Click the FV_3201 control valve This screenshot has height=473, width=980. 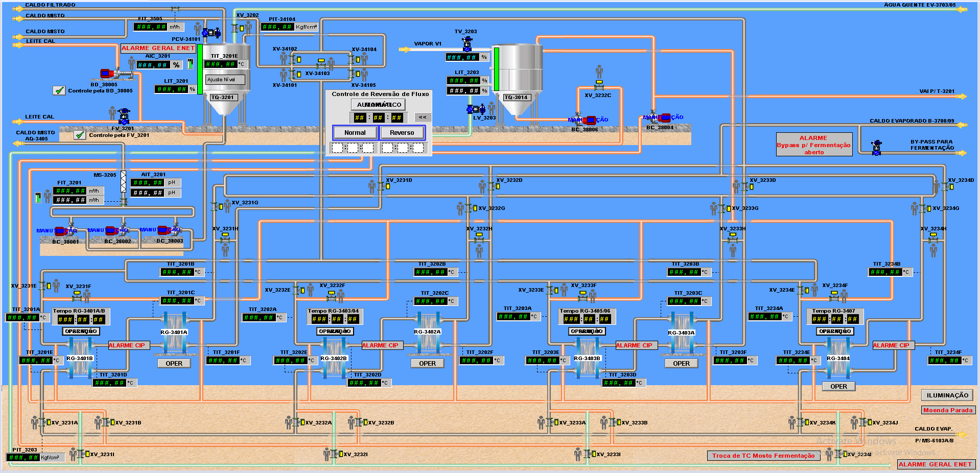coord(124,116)
